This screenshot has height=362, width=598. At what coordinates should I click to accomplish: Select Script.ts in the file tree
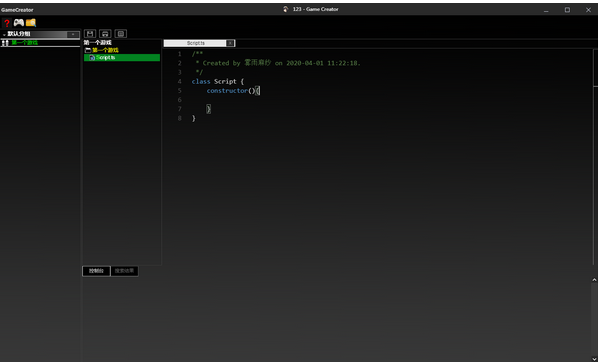coord(122,58)
